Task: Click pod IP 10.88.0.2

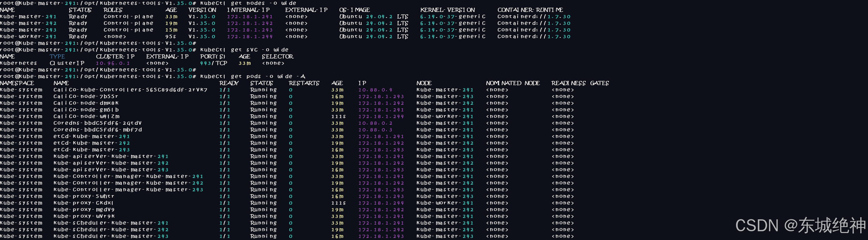Action: point(375,123)
